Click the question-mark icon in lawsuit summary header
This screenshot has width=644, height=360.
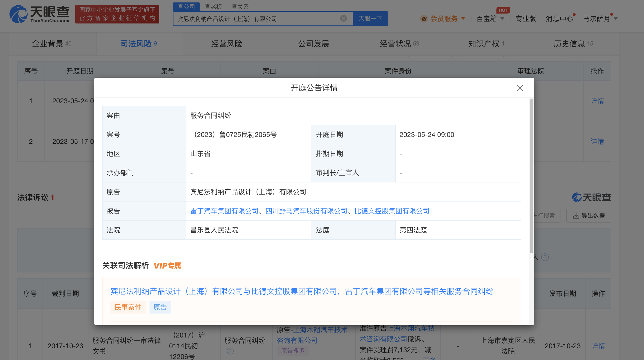545,257
